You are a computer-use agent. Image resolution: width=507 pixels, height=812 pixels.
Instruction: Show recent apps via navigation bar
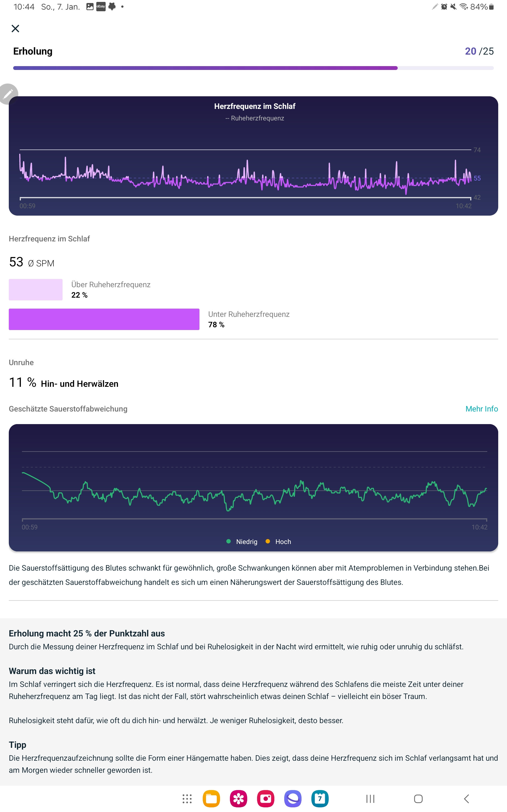(x=370, y=799)
